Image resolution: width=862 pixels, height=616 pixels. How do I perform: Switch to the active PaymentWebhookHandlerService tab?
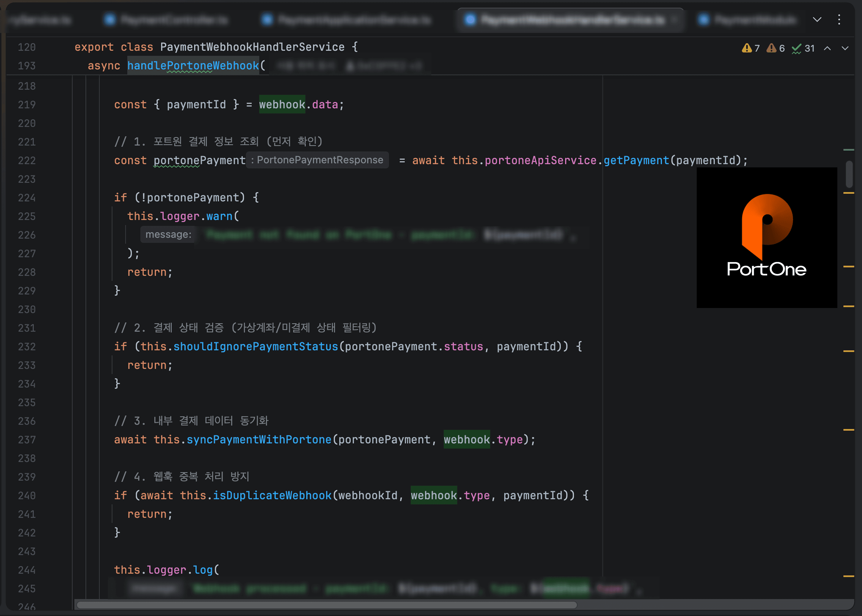pyautogui.click(x=573, y=20)
